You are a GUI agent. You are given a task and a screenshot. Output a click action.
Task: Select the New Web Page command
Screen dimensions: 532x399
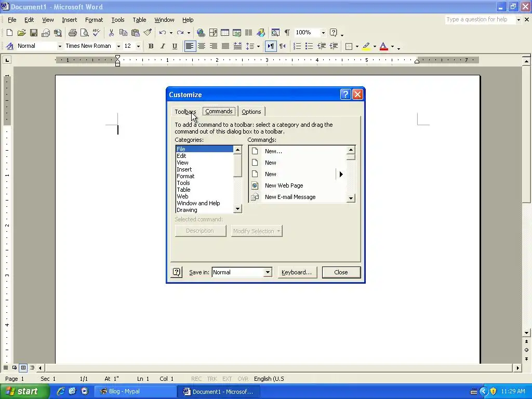point(298,185)
